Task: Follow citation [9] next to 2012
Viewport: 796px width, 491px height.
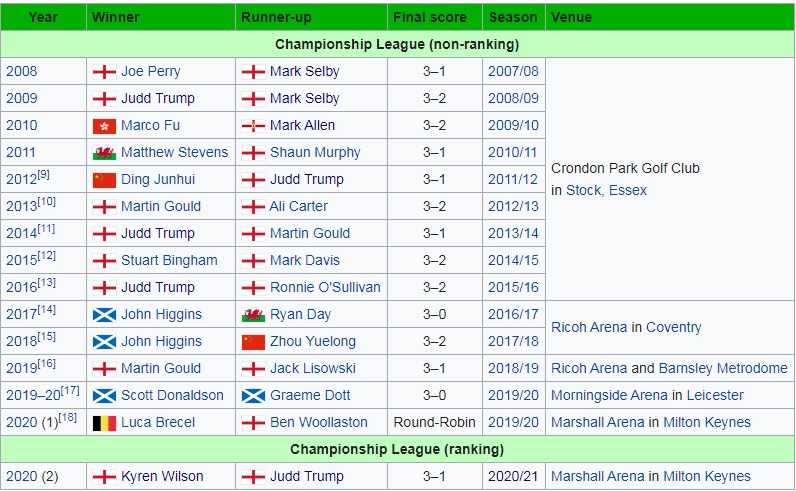Action: (44, 175)
